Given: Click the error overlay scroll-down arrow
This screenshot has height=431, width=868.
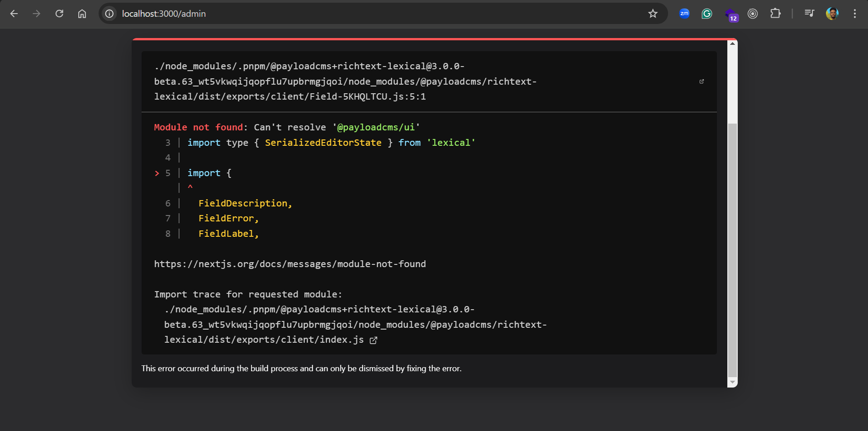Looking at the screenshot, I should click(x=732, y=383).
